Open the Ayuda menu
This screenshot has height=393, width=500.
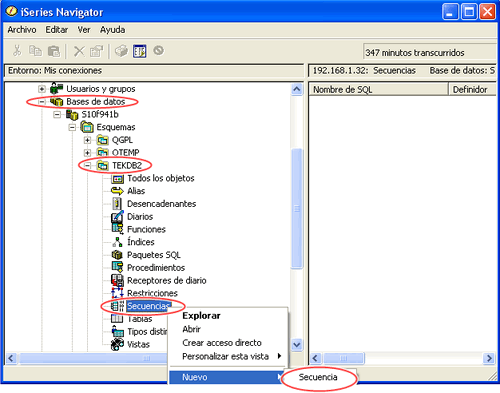coord(113,30)
